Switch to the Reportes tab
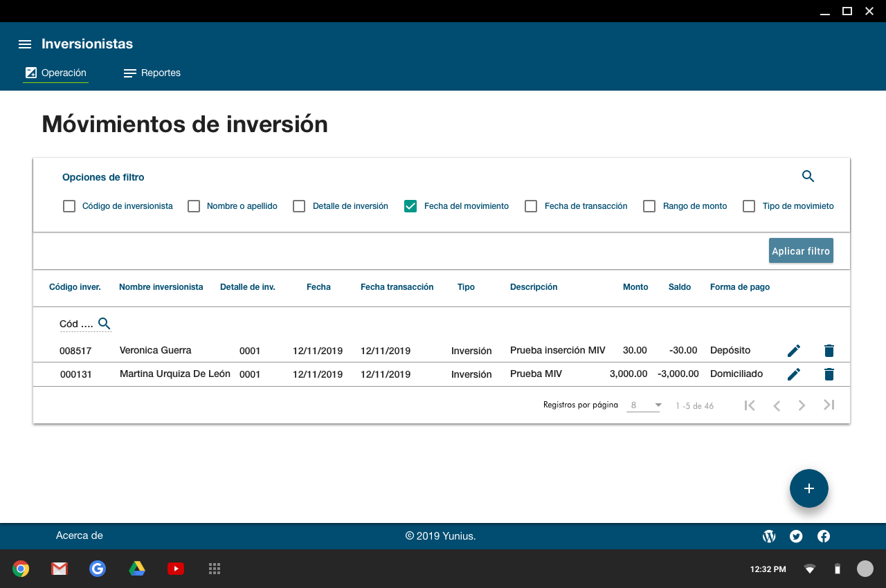The height and width of the screenshot is (588, 886). [x=152, y=73]
